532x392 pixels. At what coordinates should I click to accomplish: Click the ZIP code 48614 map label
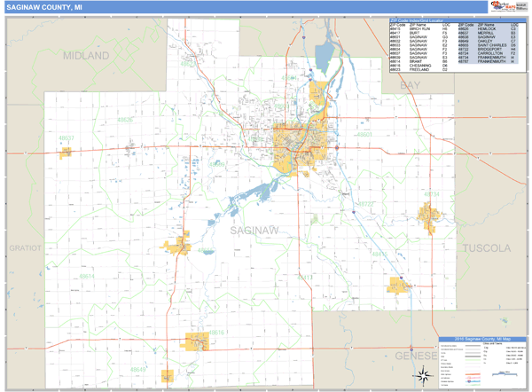89,277
